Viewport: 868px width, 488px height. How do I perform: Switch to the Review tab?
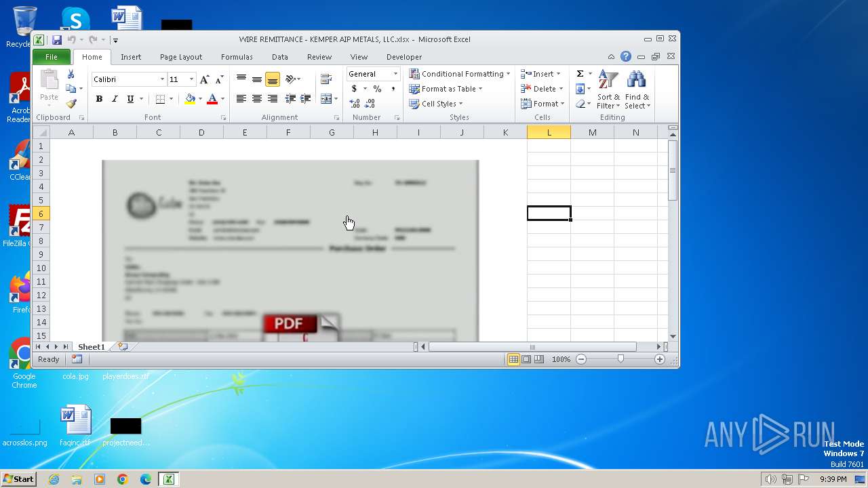319,57
